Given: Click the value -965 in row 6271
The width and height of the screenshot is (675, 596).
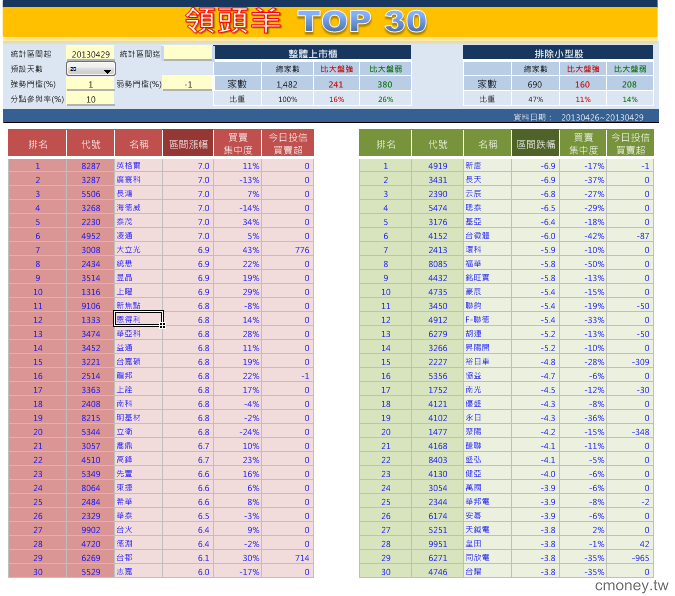Looking at the screenshot, I should tap(630, 558).
